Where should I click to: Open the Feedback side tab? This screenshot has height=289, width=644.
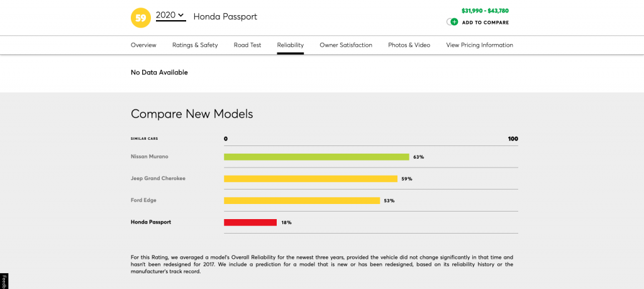[3, 281]
